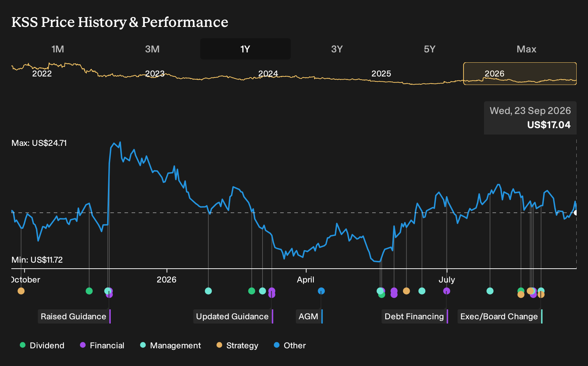Click the 2024 year in overview chart
This screenshot has width=588, height=366.
pyautogui.click(x=268, y=74)
